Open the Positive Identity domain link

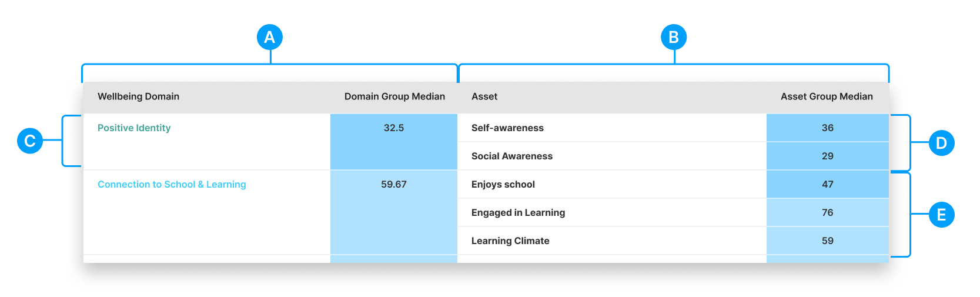pos(134,128)
